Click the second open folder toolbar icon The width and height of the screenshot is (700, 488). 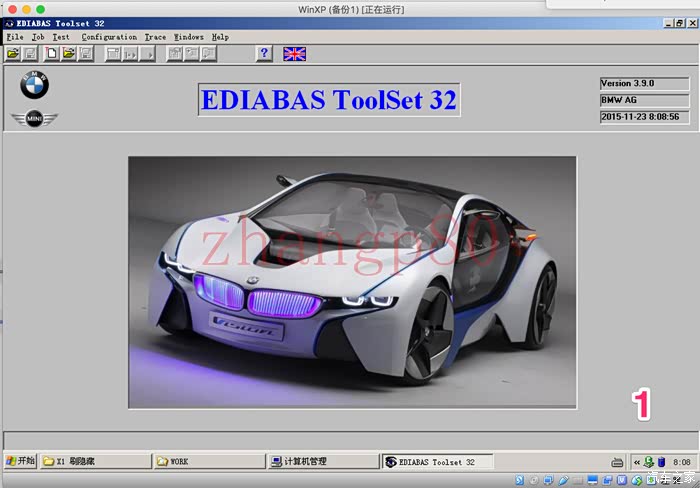click(69, 54)
